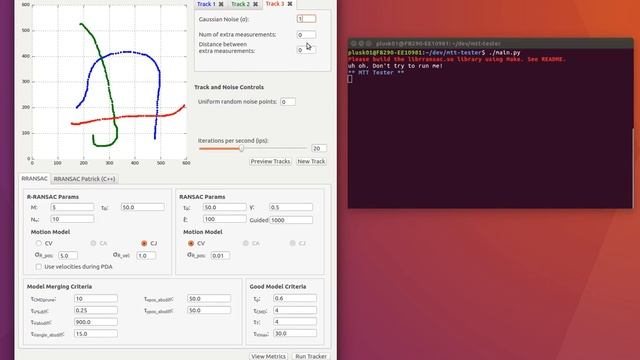The width and height of the screenshot is (640, 360).
Task: Switch to the Track 2 tab
Action: tap(240, 4)
